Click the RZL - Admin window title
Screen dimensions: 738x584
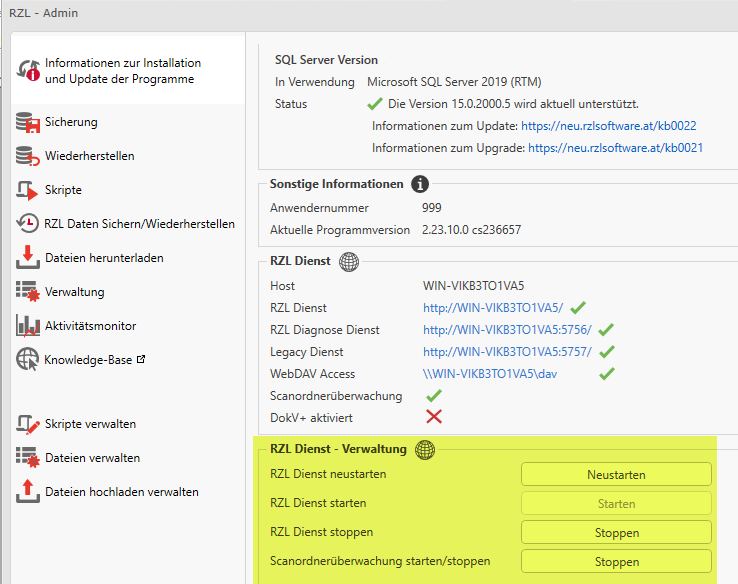click(x=43, y=13)
